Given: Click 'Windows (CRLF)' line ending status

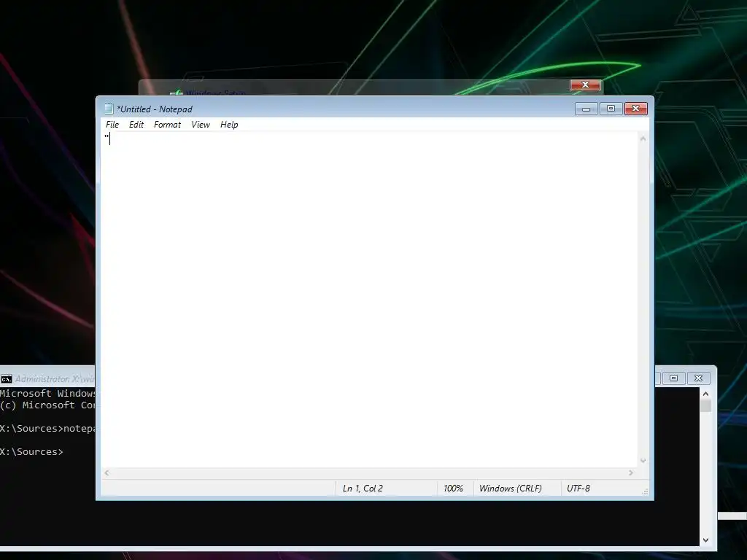Looking at the screenshot, I should click(510, 489).
